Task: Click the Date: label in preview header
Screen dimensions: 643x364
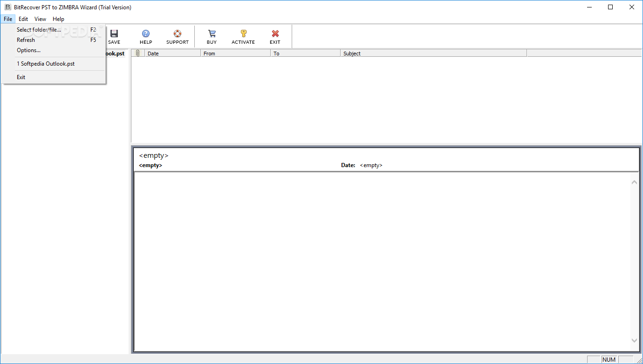Action: click(348, 165)
